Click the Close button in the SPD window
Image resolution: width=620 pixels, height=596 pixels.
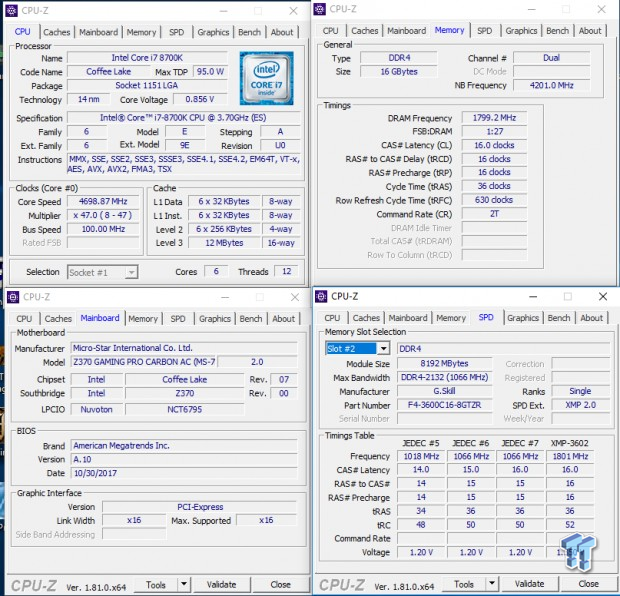point(588,583)
